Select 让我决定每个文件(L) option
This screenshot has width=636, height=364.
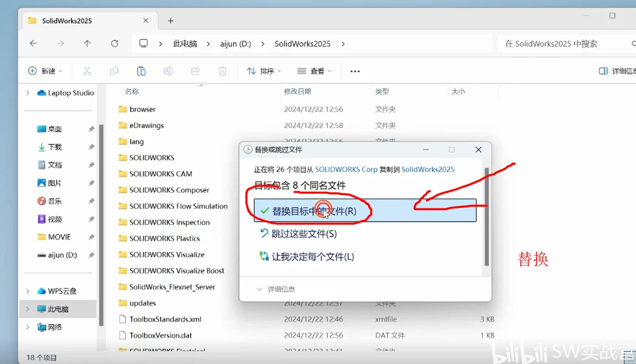307,257
